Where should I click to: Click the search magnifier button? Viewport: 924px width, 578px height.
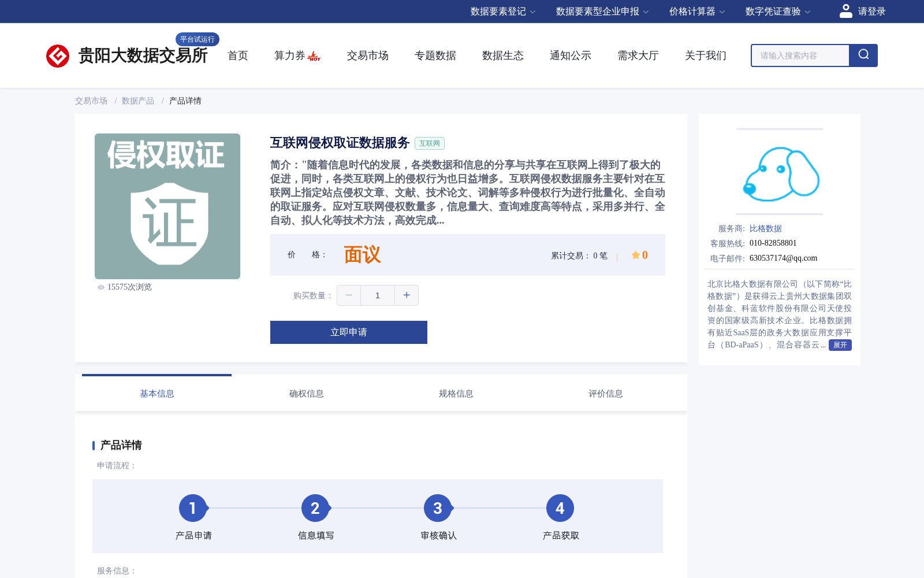pos(863,55)
